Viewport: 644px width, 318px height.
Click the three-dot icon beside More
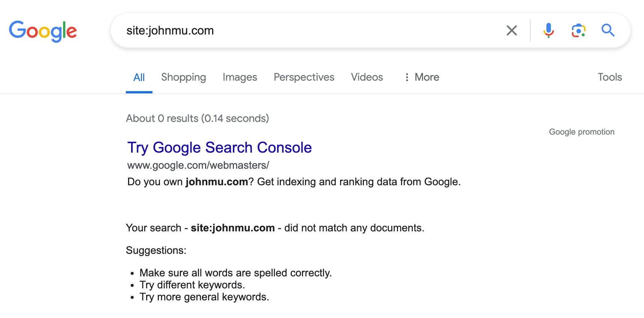[x=407, y=77]
